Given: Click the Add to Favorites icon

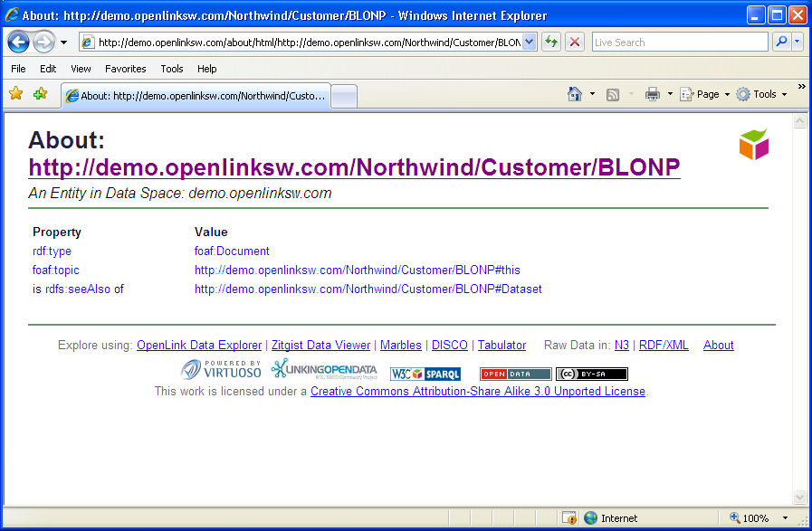Looking at the screenshot, I should pos(40,94).
